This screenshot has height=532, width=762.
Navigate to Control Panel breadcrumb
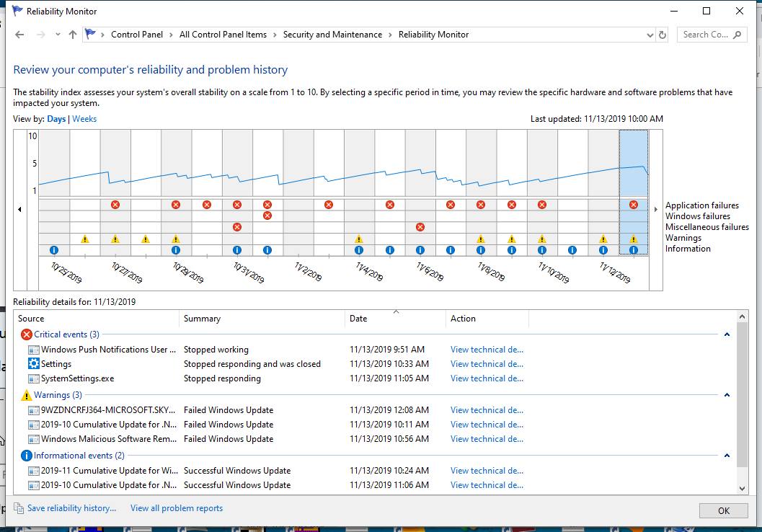(137, 35)
